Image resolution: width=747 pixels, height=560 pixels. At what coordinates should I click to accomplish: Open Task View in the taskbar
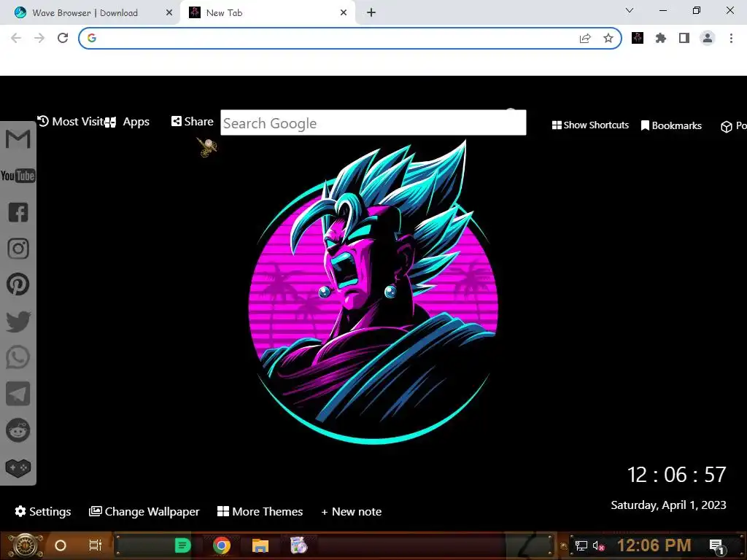pos(96,545)
